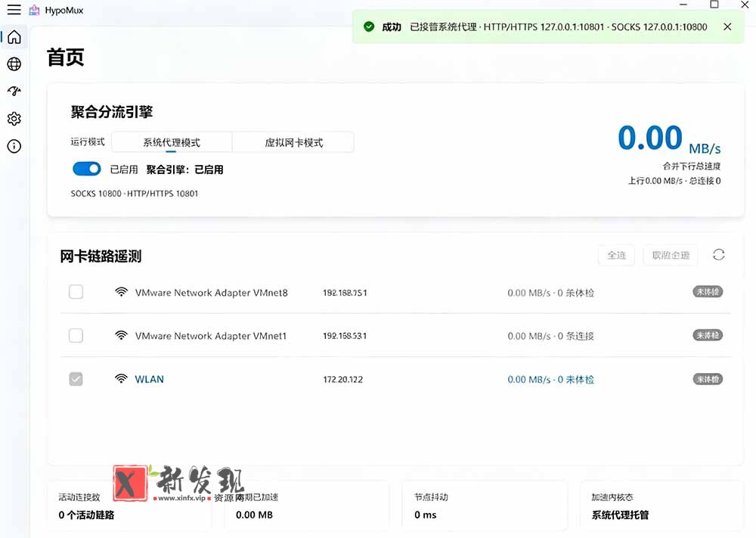Click the 聚合引擎：已启用 status text
The height and width of the screenshot is (538, 756).
click(184, 169)
